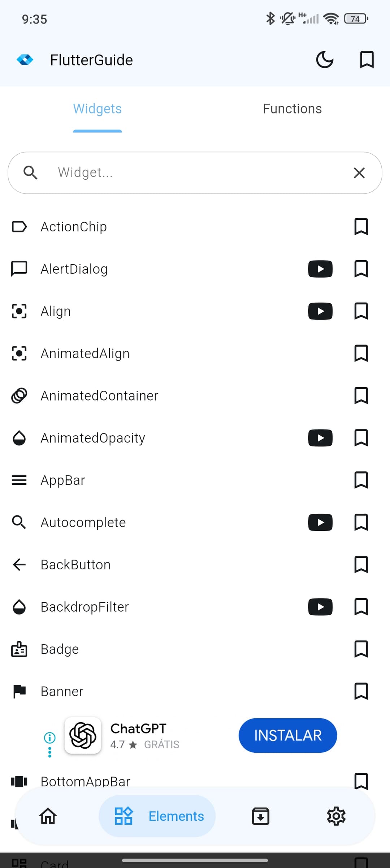Bookmark the ActionChip widget

coord(361,227)
